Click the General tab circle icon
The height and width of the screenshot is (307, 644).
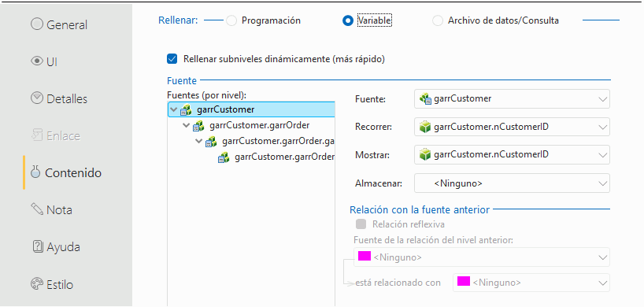click(x=36, y=24)
